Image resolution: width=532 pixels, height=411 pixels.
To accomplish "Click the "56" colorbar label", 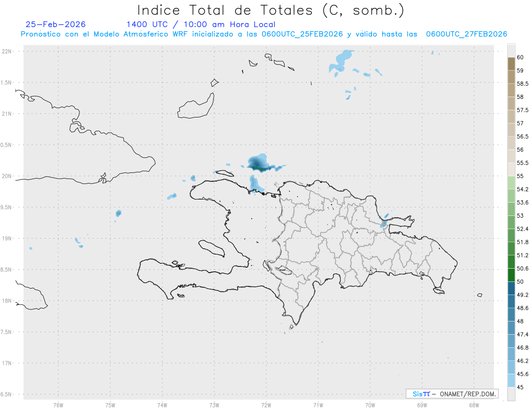I will click(520, 150).
